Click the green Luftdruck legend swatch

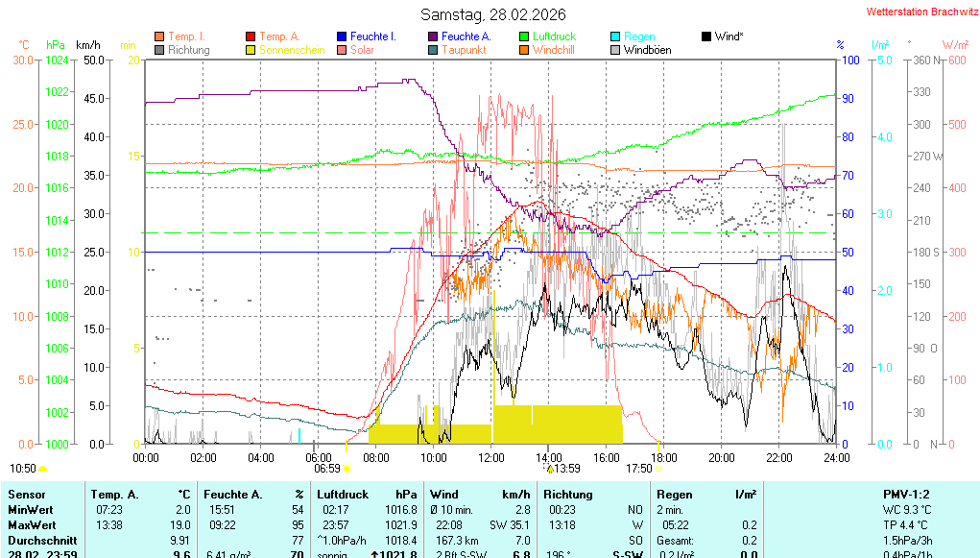524,36
